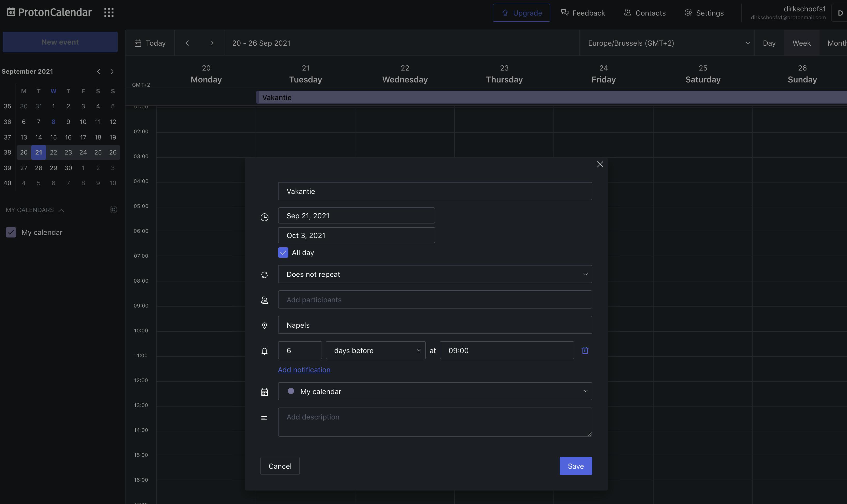Image resolution: width=847 pixels, height=504 pixels.
Task: Delete the notification with trash icon
Action: click(x=585, y=350)
